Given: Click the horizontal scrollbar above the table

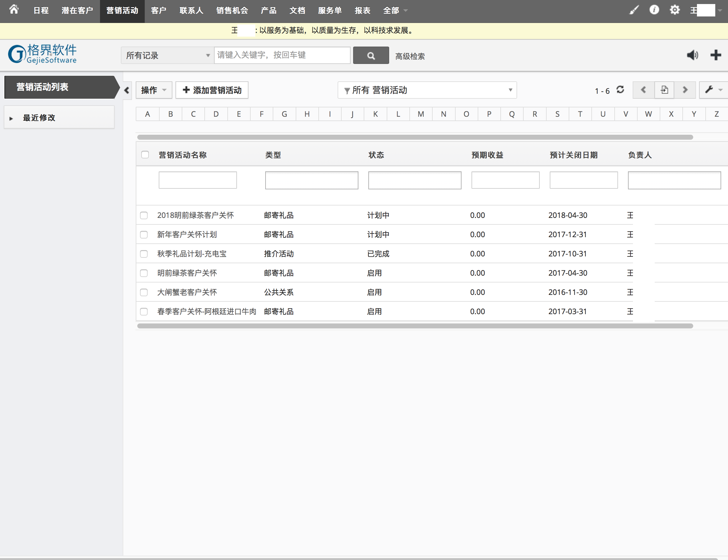Looking at the screenshot, I should pos(415,137).
